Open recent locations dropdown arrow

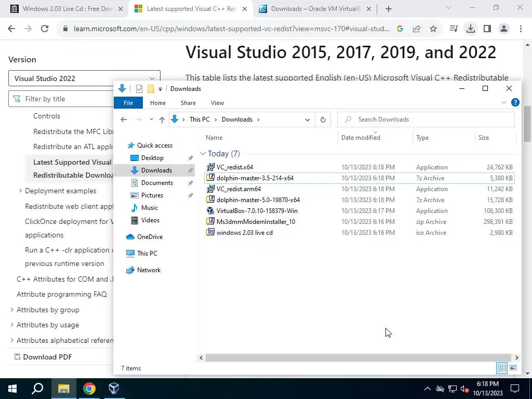(151, 119)
